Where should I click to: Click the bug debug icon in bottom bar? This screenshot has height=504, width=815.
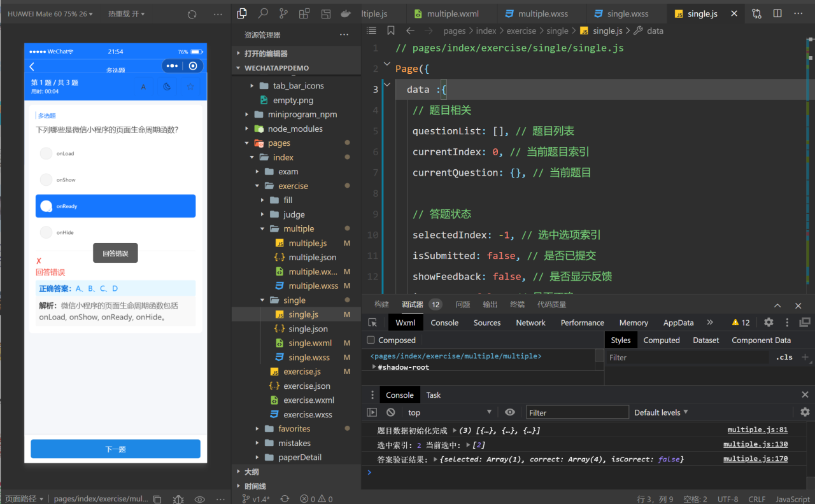coord(178,499)
